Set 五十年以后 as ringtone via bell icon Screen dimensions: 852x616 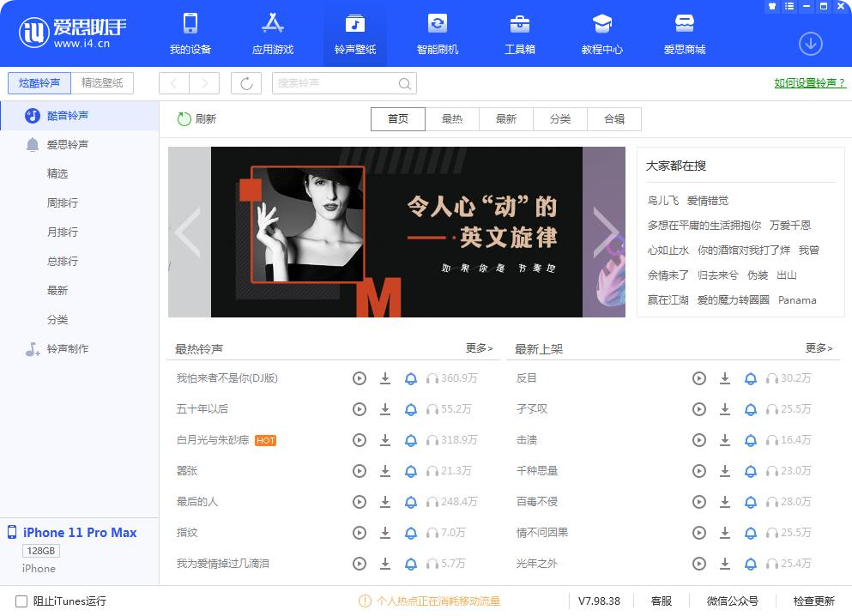click(411, 409)
